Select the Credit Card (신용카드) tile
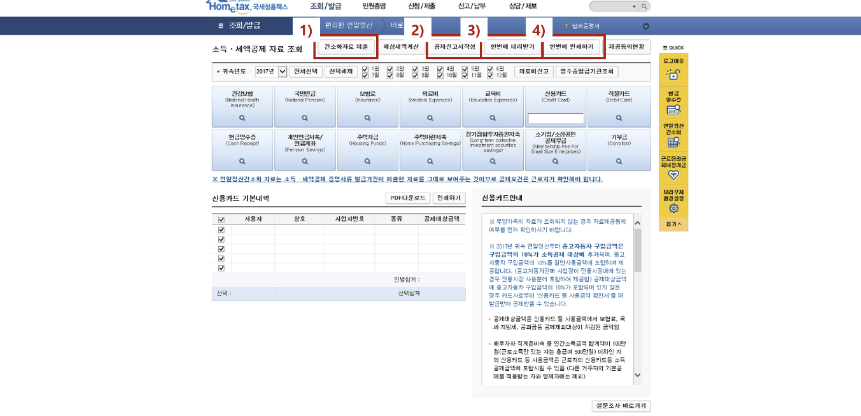 pos(555,106)
